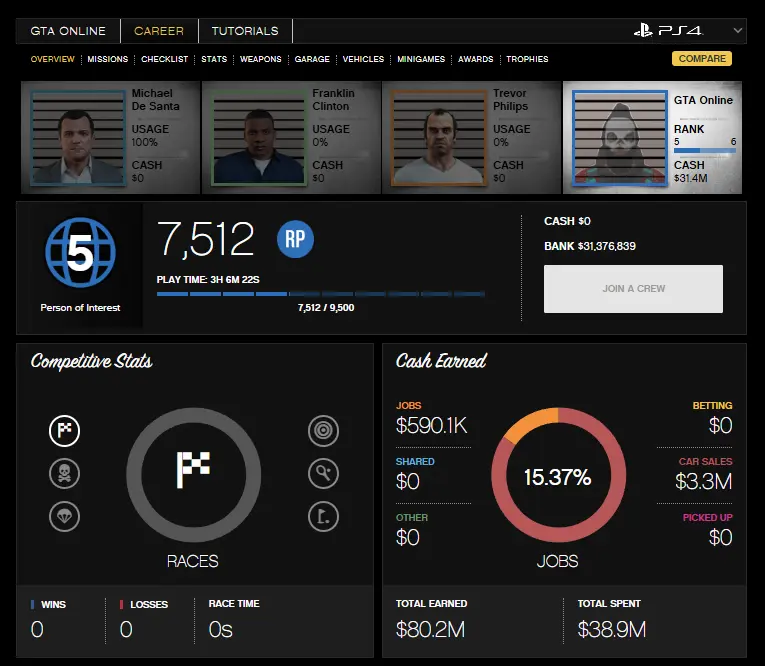Choose the GTA Online character card
This screenshot has height=666, width=765.
pos(653,138)
